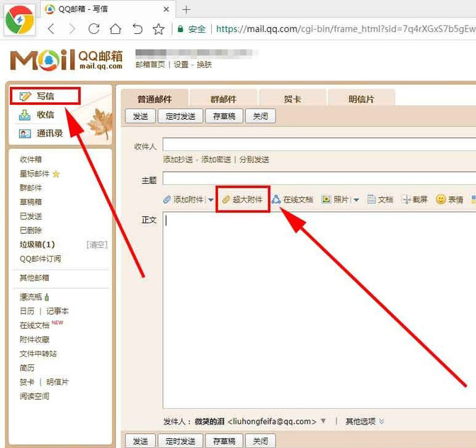Click into the 主题 field
The height and width of the screenshot is (448, 476).
(319, 179)
